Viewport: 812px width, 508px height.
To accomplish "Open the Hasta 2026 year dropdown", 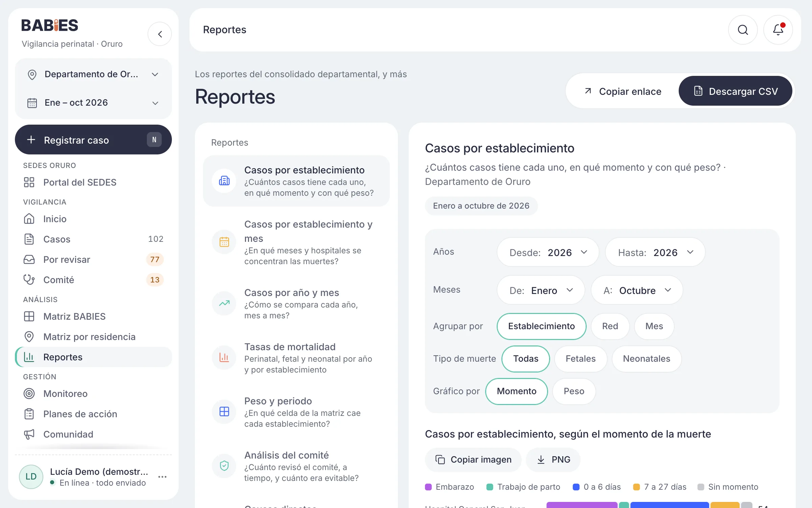I will 655,252.
